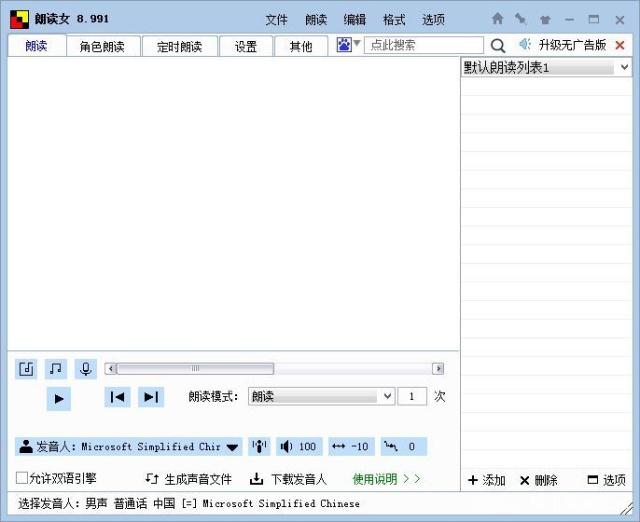640x522 pixels.
Task: Click the 朗读女 8.991 title text
Action: 72,19
